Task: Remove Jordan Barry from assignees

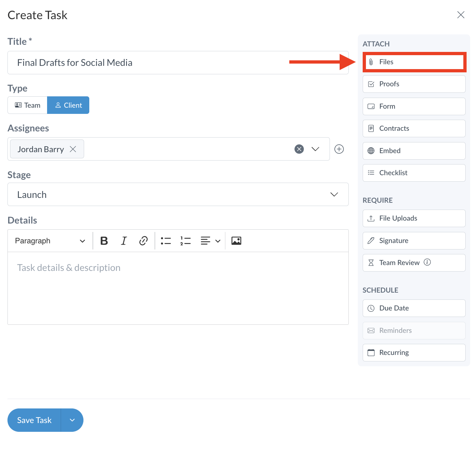Action: 73,149
